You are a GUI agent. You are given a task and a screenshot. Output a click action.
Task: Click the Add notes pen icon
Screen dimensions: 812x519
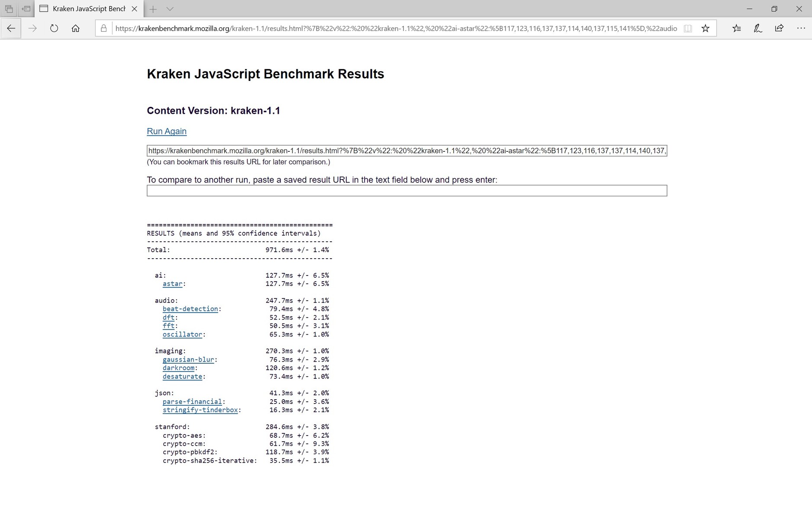pyautogui.click(x=758, y=29)
